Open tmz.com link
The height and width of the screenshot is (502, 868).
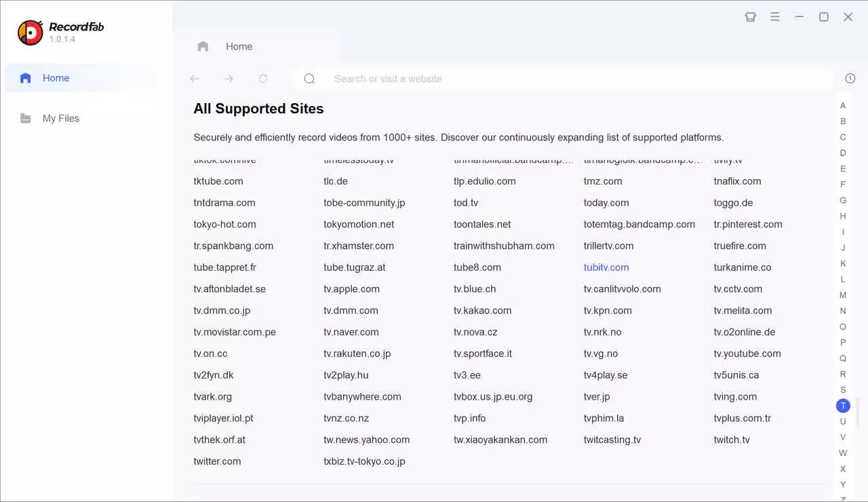pyautogui.click(x=603, y=181)
